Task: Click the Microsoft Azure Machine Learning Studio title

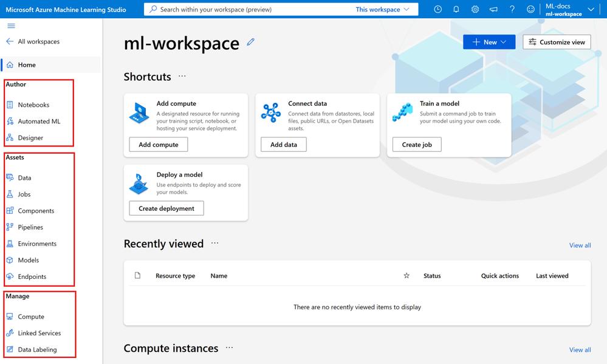Action: pyautogui.click(x=66, y=10)
